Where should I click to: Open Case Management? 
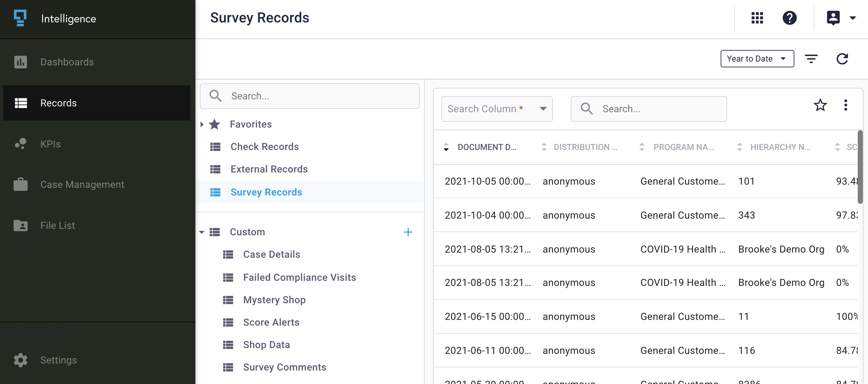[82, 184]
